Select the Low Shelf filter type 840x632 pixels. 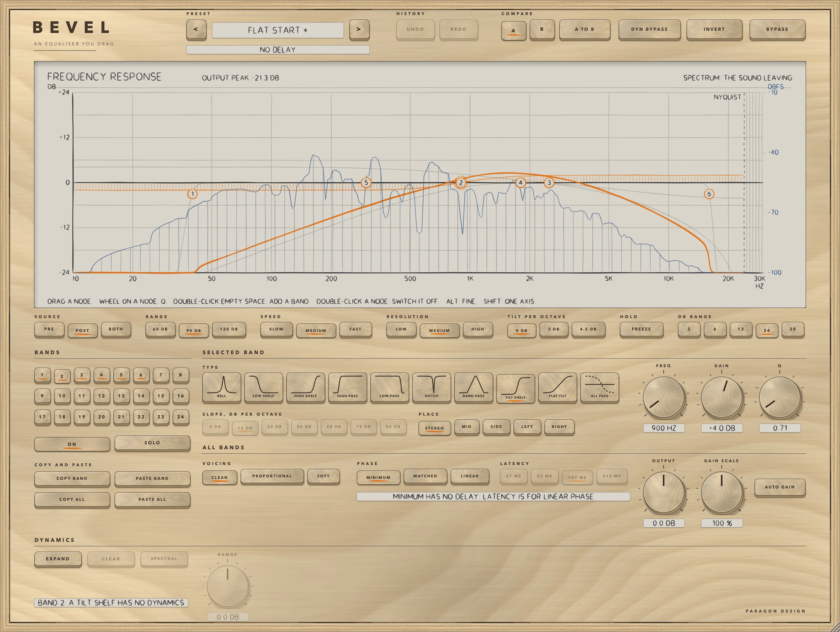[263, 387]
